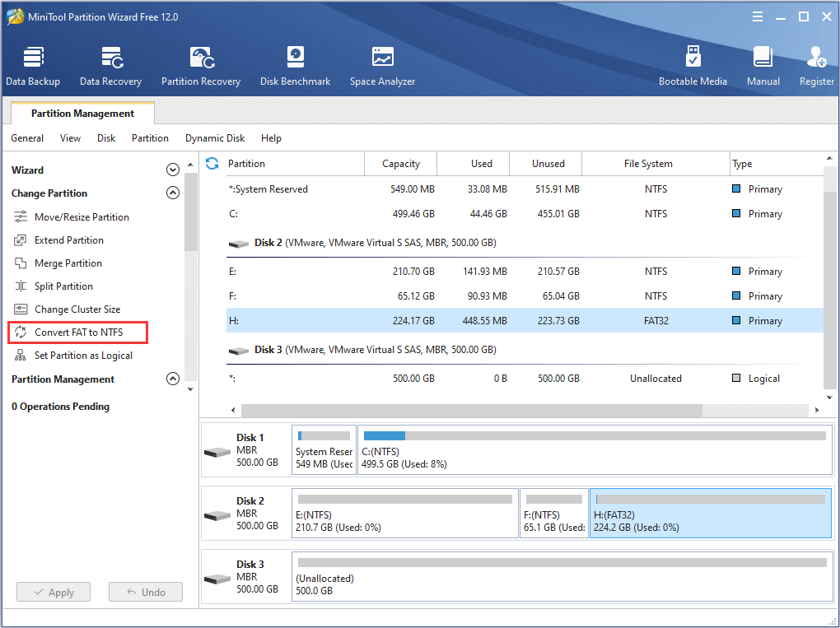Start Disk Benchmark
This screenshot has width=840, height=628.
point(295,67)
